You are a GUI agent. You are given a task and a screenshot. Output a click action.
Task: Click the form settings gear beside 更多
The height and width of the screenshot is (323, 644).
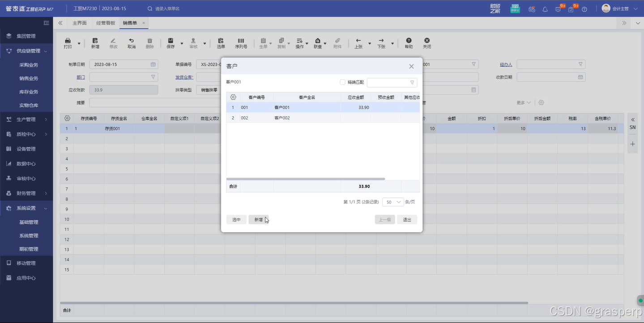541,102
